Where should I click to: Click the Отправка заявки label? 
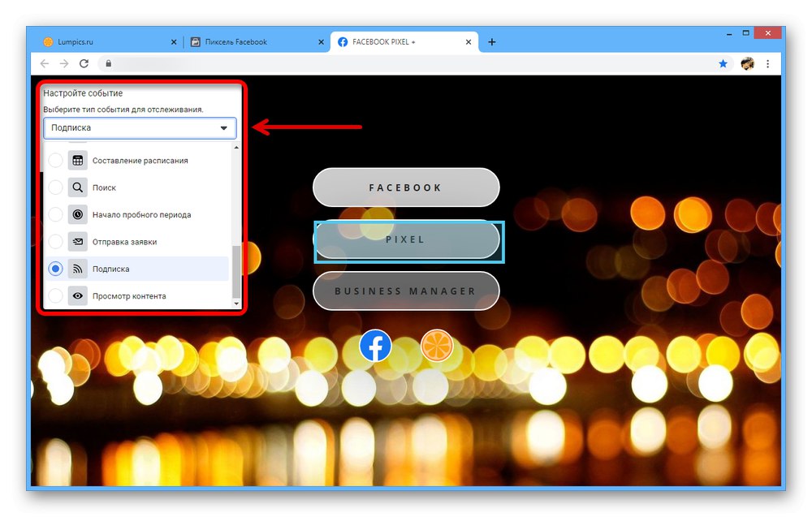124,242
